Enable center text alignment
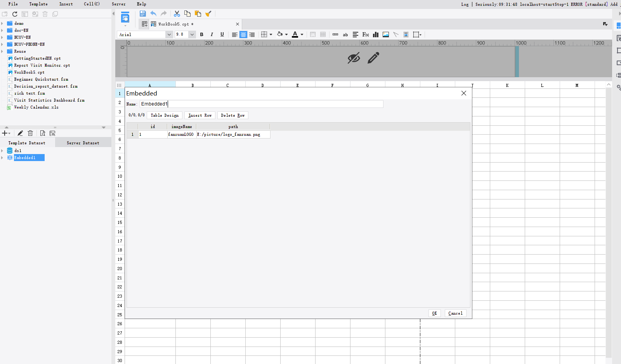The image size is (621, 364). click(x=243, y=35)
